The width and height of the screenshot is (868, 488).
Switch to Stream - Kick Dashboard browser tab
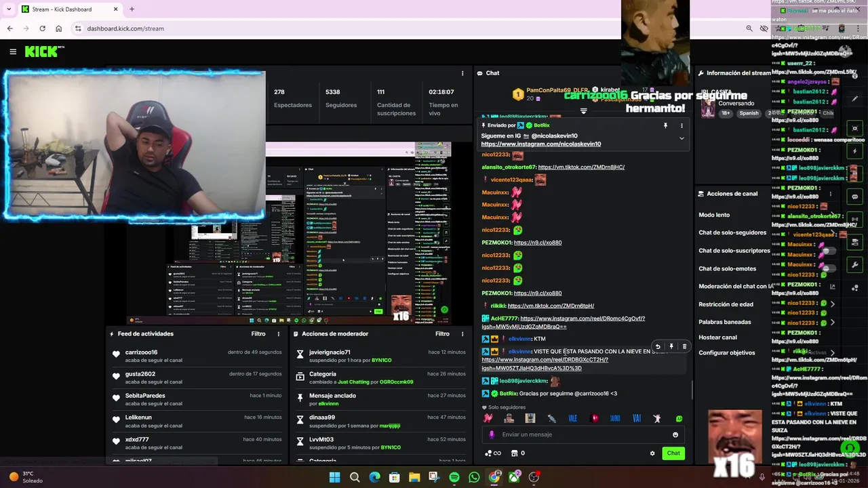(x=68, y=9)
